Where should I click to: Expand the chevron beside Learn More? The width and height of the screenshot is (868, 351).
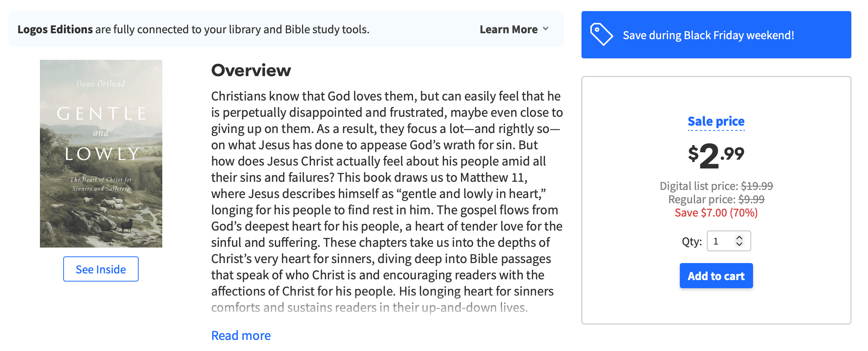(x=546, y=29)
